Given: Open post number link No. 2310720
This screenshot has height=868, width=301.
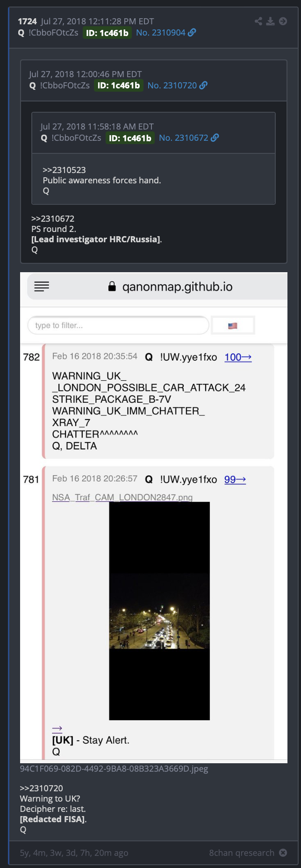Looking at the screenshot, I should pyautogui.click(x=172, y=85).
